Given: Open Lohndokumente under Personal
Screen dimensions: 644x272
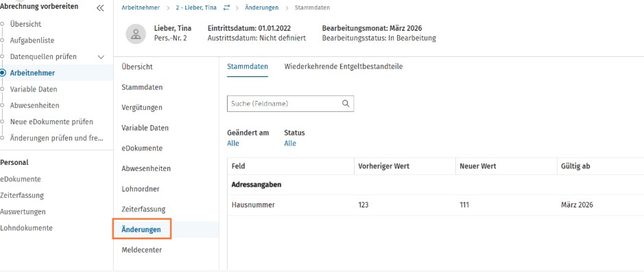Looking at the screenshot, I should (26, 228).
